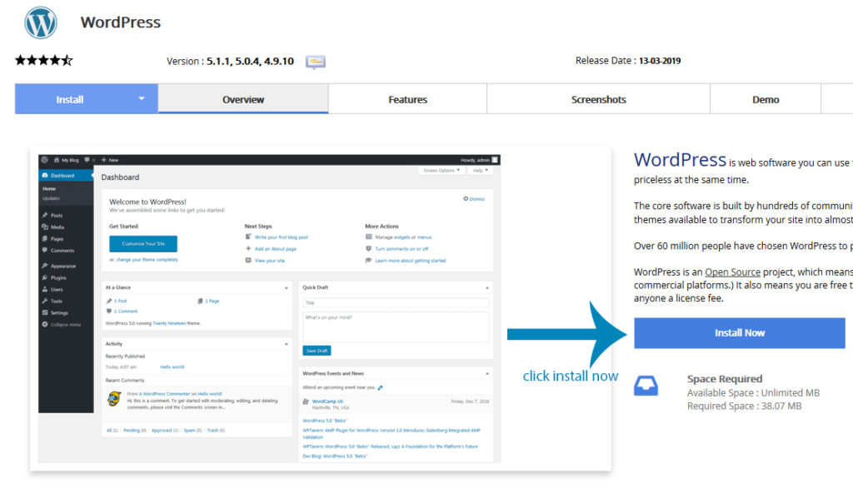Image resolution: width=853 pixels, height=504 pixels.
Task: Open the Screen Options dropdown
Action: [x=441, y=170]
